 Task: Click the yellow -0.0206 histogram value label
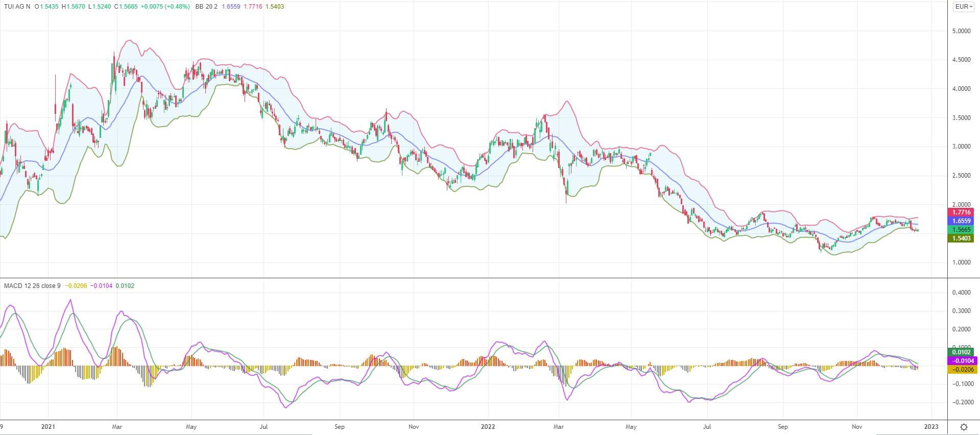pyautogui.click(x=962, y=370)
